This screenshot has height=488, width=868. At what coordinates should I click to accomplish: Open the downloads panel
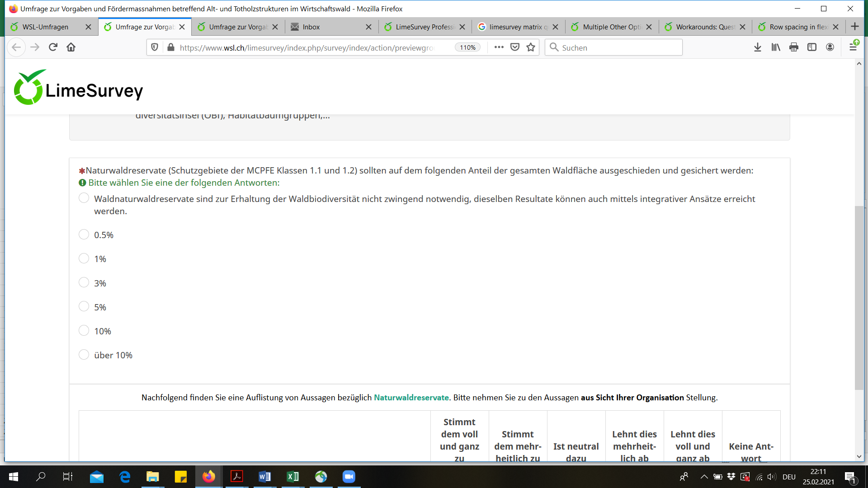(x=758, y=47)
